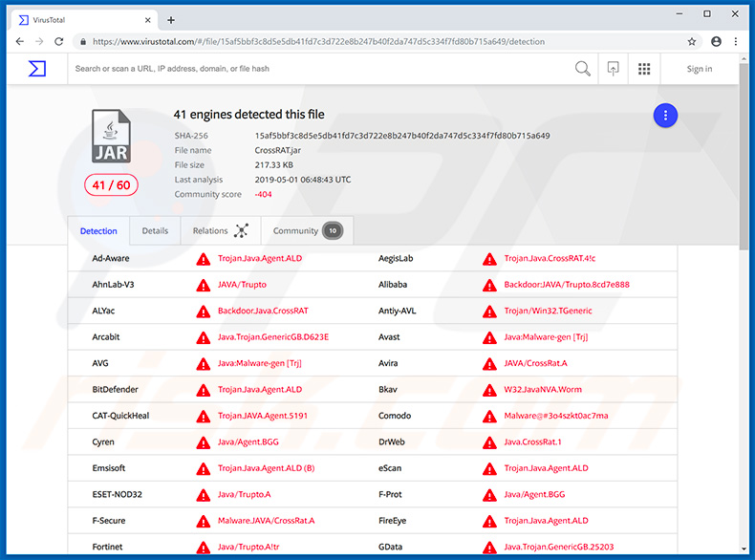Click the Relations graph icon
Screen dimensions: 755x560
point(241,230)
